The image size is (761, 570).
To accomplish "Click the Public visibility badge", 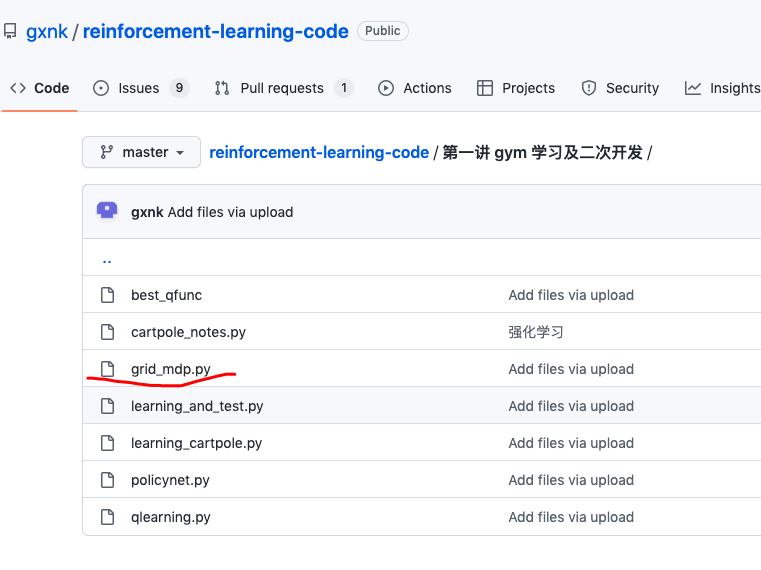I will click(x=382, y=31).
